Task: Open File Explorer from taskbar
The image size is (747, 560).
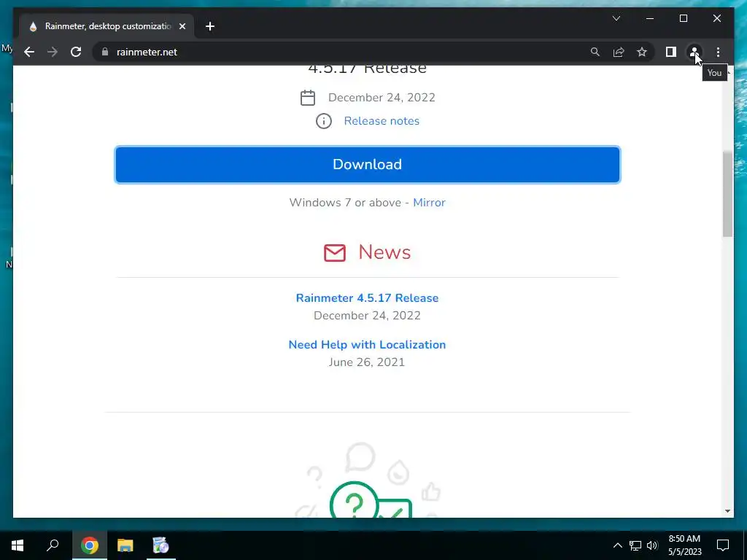Action: (x=125, y=545)
